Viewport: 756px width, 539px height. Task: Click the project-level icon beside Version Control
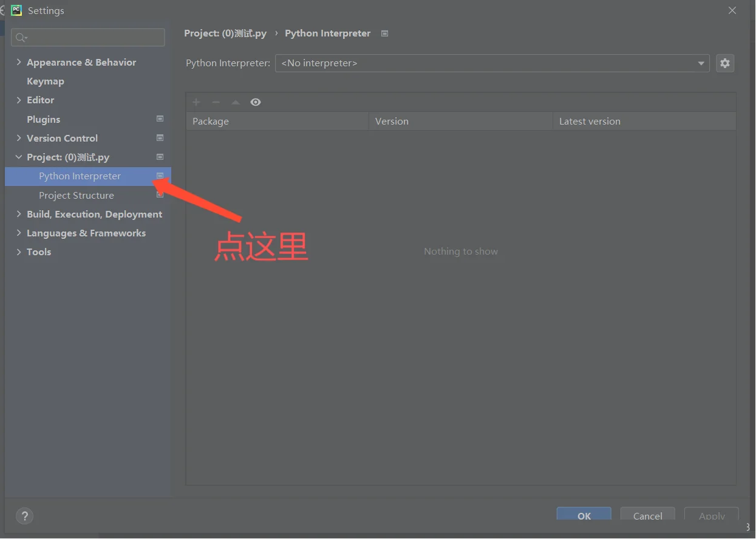[160, 138]
